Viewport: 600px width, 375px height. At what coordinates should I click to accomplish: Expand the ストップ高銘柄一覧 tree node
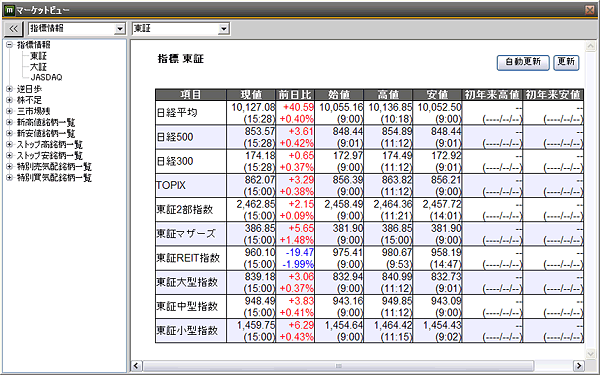point(10,145)
